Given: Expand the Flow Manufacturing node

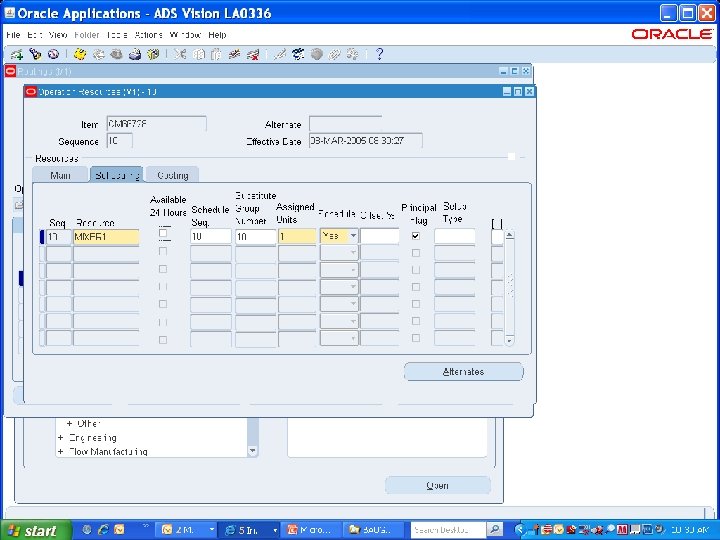Looking at the screenshot, I should pyautogui.click(x=61, y=452).
